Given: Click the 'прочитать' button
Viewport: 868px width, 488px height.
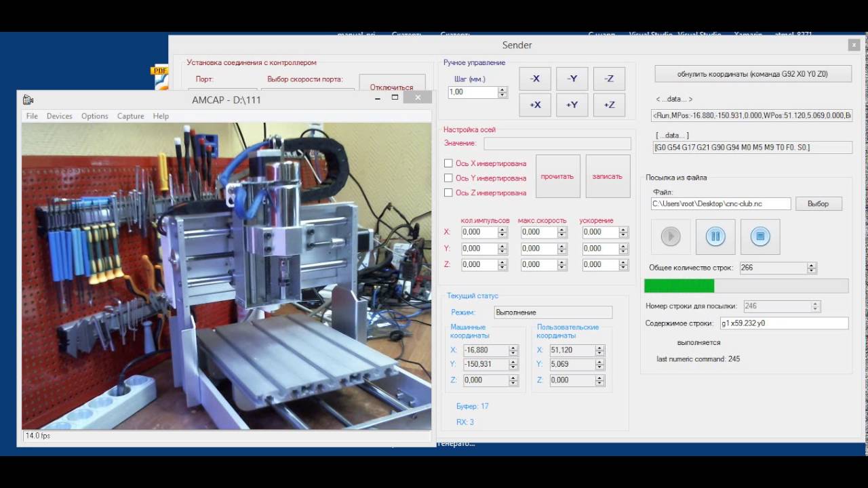Looking at the screenshot, I should tap(557, 176).
